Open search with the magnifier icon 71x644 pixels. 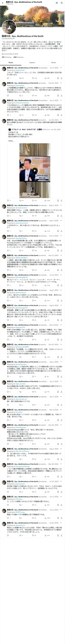click(x=61, y=3)
